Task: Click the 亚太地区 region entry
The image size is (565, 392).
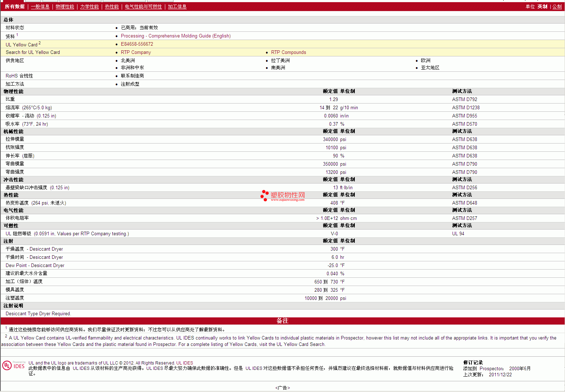Action: [430, 67]
